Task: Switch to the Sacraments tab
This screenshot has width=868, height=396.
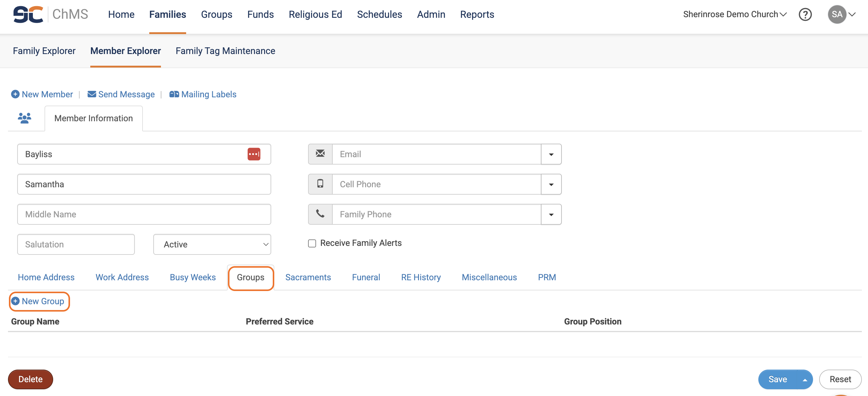Action: (308, 277)
